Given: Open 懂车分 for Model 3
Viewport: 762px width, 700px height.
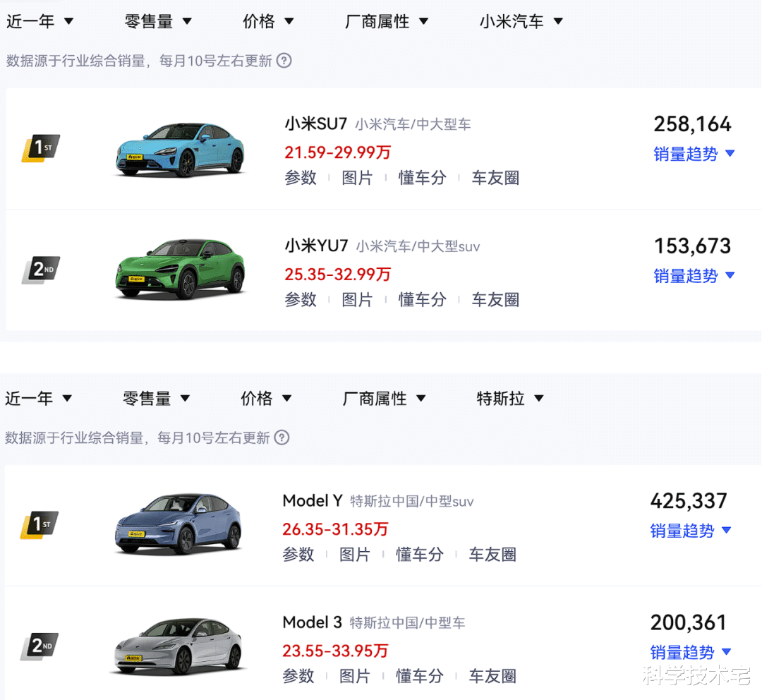Looking at the screenshot, I should click(x=420, y=676).
